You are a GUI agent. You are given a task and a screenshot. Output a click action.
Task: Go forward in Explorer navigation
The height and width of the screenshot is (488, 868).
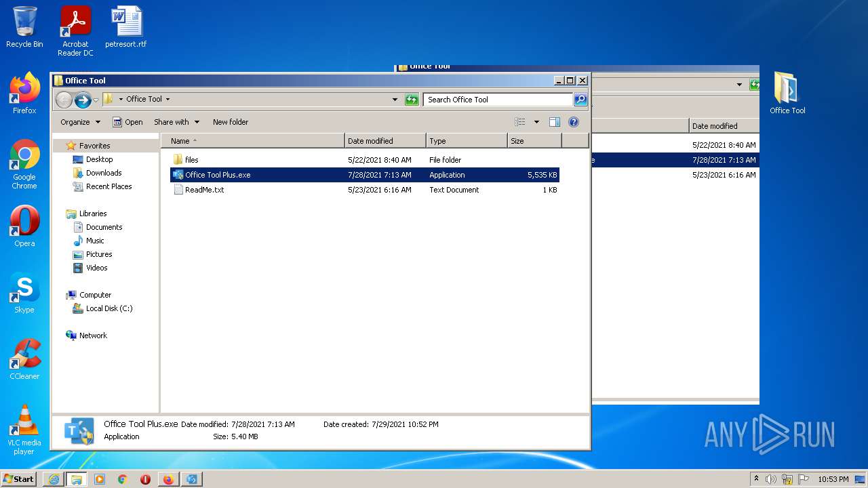click(83, 100)
